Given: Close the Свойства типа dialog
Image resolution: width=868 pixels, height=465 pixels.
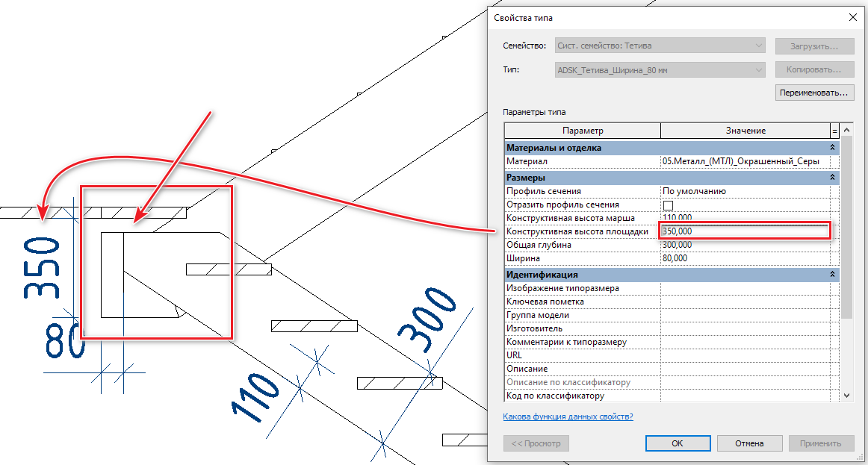Looking at the screenshot, I should [x=852, y=18].
